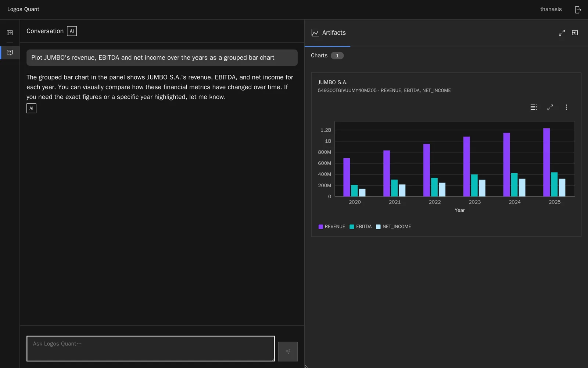The height and width of the screenshot is (368, 588).
Task: Click the AI badge next to Conversation
Action: pos(72,31)
